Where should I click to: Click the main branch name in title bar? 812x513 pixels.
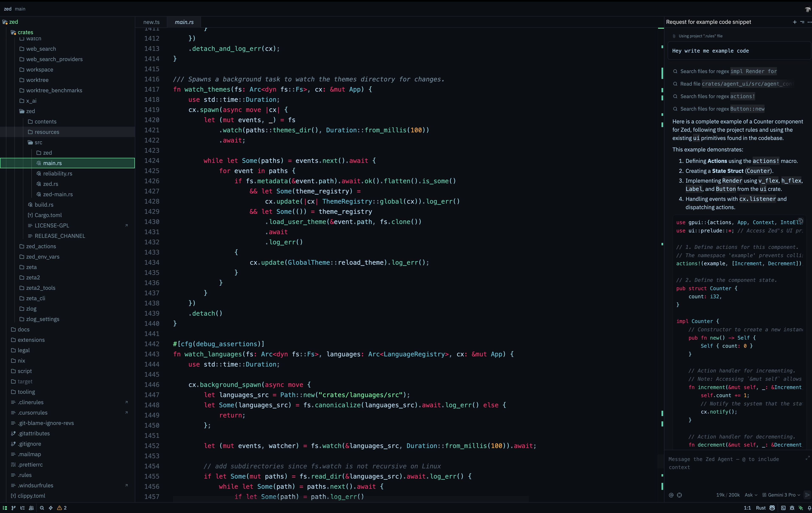[20, 9]
